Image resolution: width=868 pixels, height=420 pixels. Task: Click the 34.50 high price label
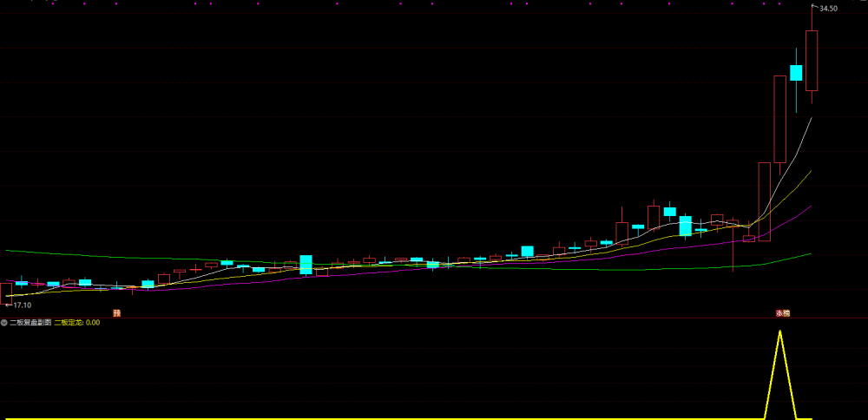coord(828,9)
